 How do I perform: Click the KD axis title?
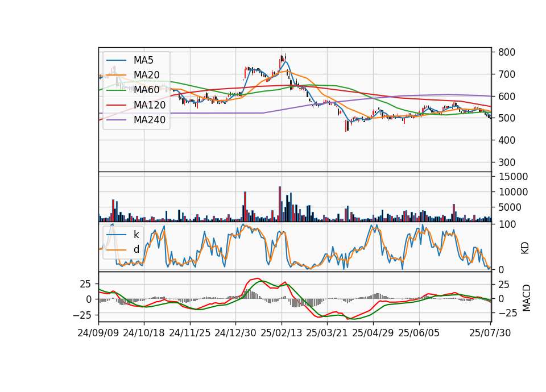pyautogui.click(x=525, y=248)
